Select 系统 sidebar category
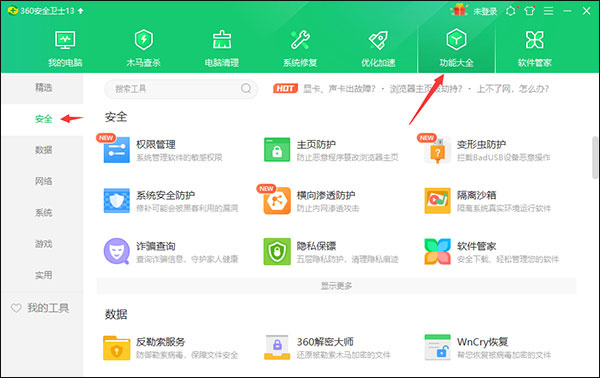This screenshot has height=378, width=600. tap(44, 213)
